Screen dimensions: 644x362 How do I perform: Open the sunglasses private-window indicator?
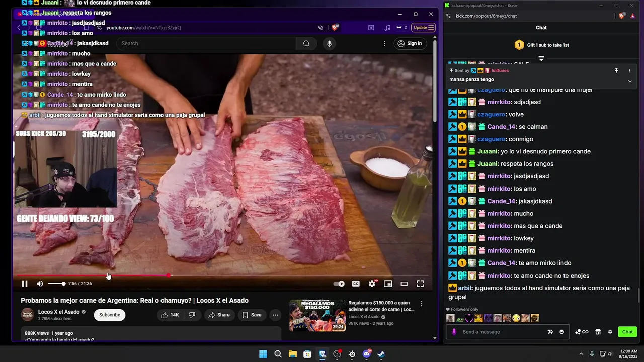(x=401, y=28)
